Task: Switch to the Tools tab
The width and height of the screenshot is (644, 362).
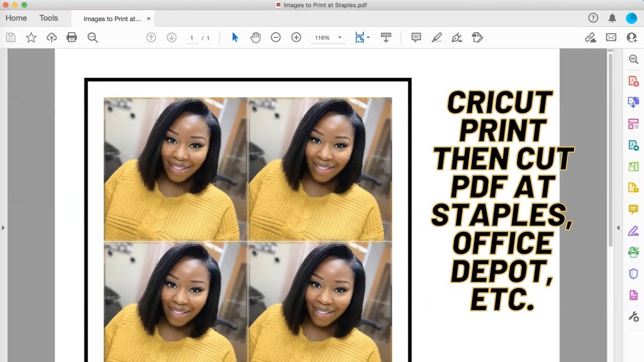Action: [x=49, y=18]
